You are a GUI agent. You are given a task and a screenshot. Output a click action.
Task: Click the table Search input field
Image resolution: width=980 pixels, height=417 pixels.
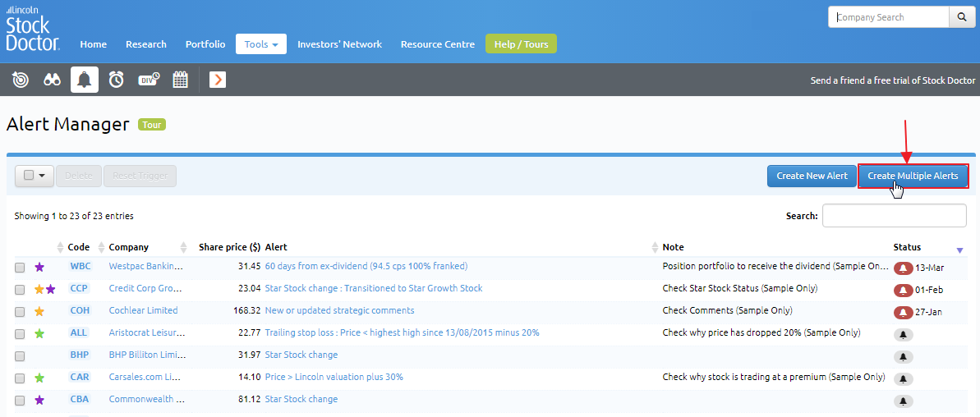[895, 216]
